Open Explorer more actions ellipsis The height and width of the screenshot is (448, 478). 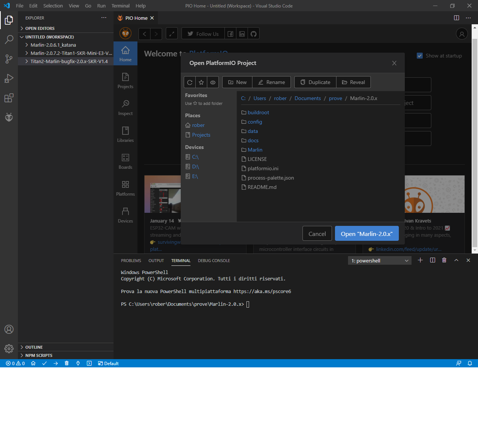click(x=104, y=18)
